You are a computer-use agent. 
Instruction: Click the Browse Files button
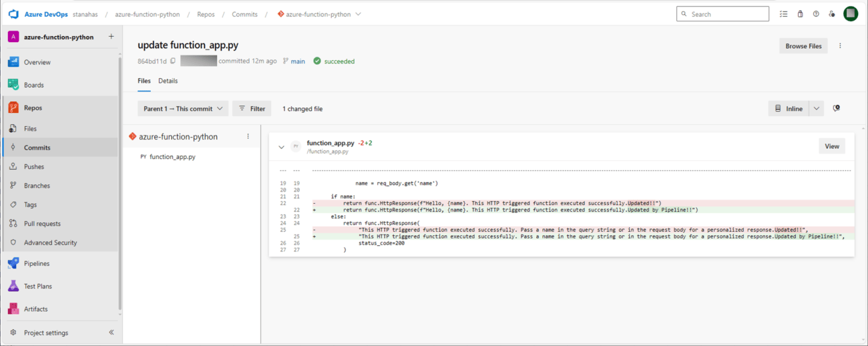point(804,46)
